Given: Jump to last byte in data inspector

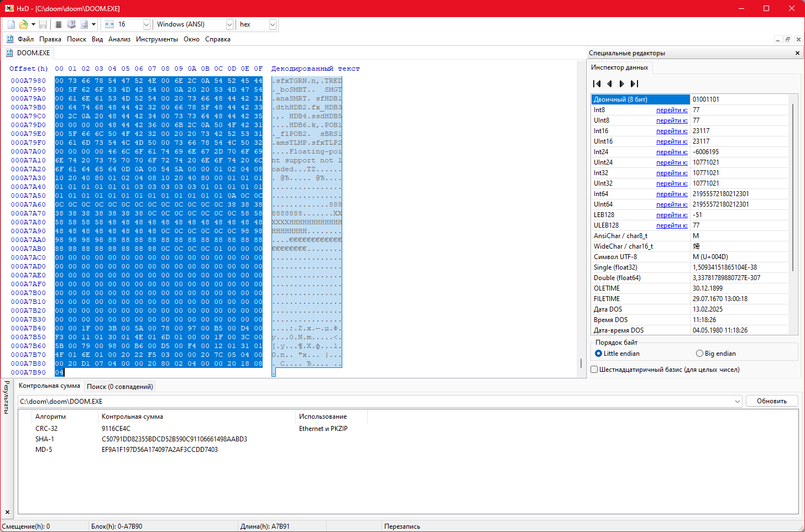Looking at the screenshot, I should pyautogui.click(x=635, y=84).
